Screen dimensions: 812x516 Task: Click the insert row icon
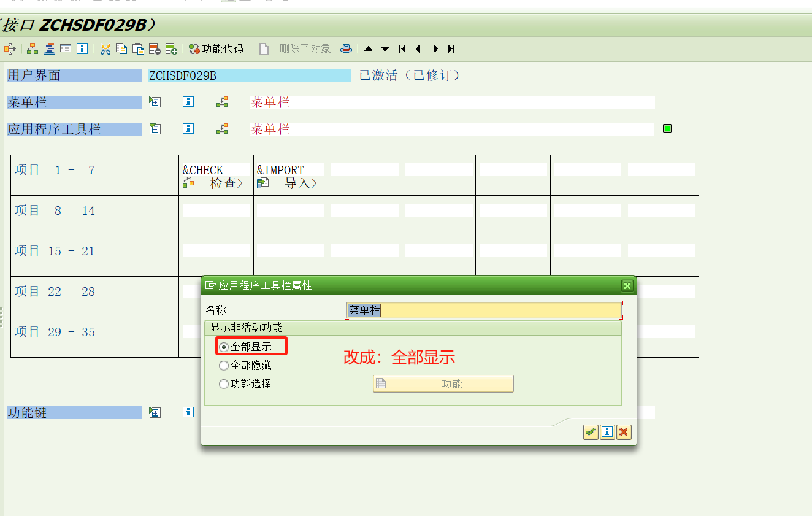(172, 48)
